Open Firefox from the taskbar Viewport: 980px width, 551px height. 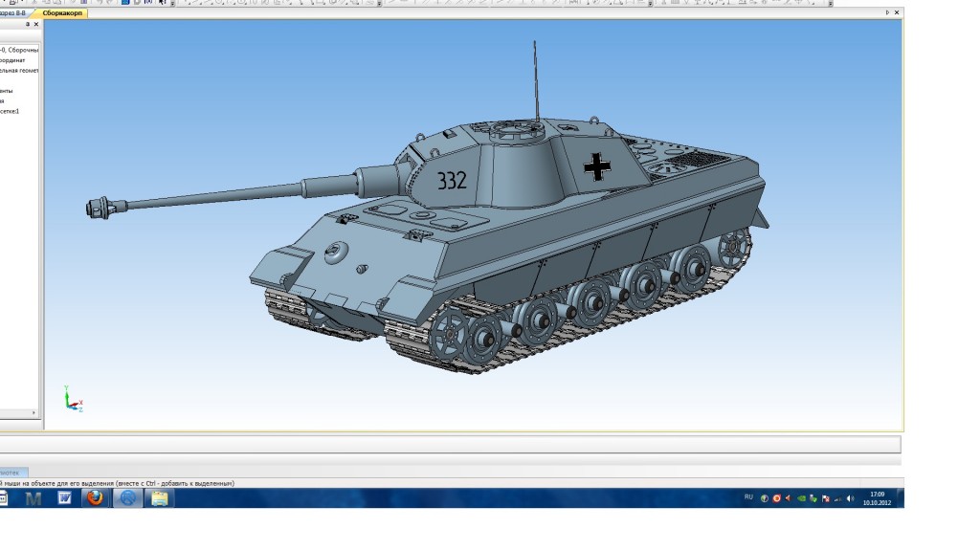[95, 497]
